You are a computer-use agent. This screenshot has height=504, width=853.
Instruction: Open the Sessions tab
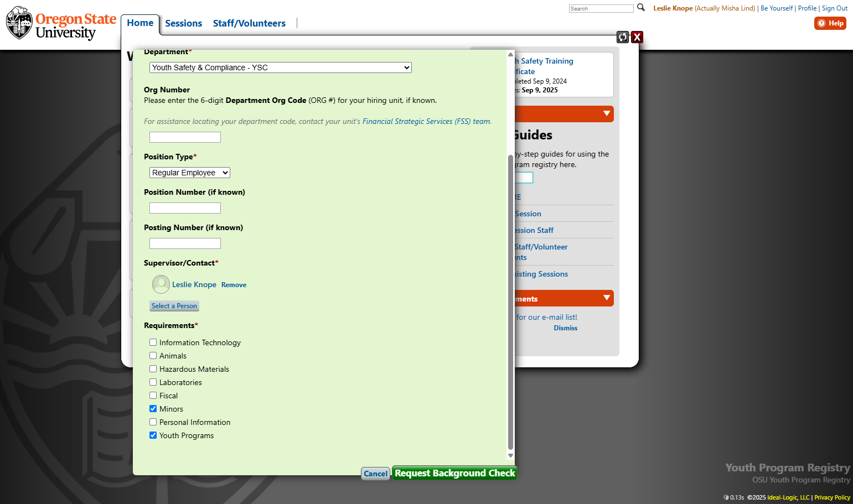(x=183, y=23)
